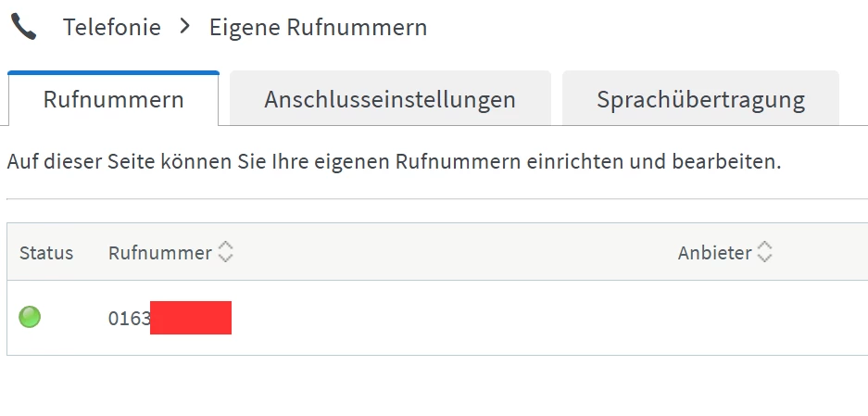Click the page description text about Rufnummern
Viewport: 868px width, 416px height.
394,162
